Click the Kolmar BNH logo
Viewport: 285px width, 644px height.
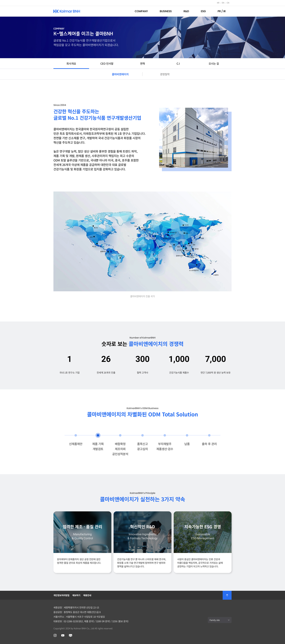tap(67, 11)
